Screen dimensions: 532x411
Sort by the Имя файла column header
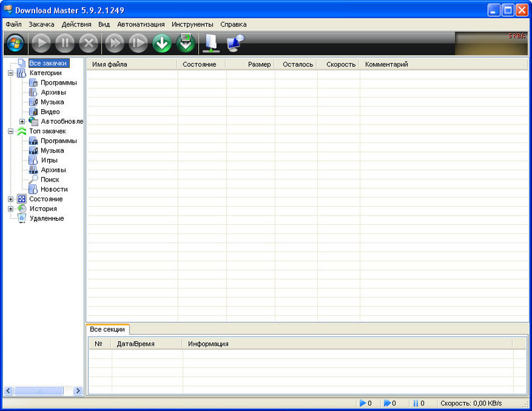coord(132,64)
